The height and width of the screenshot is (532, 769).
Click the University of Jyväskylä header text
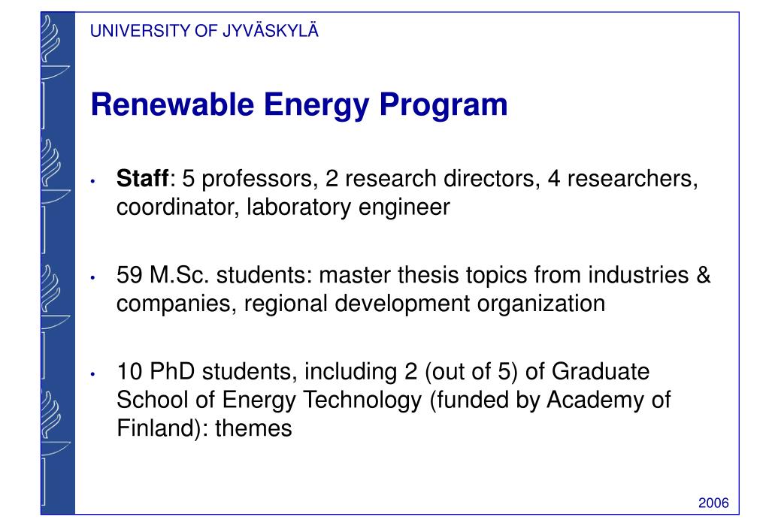click(x=204, y=31)
